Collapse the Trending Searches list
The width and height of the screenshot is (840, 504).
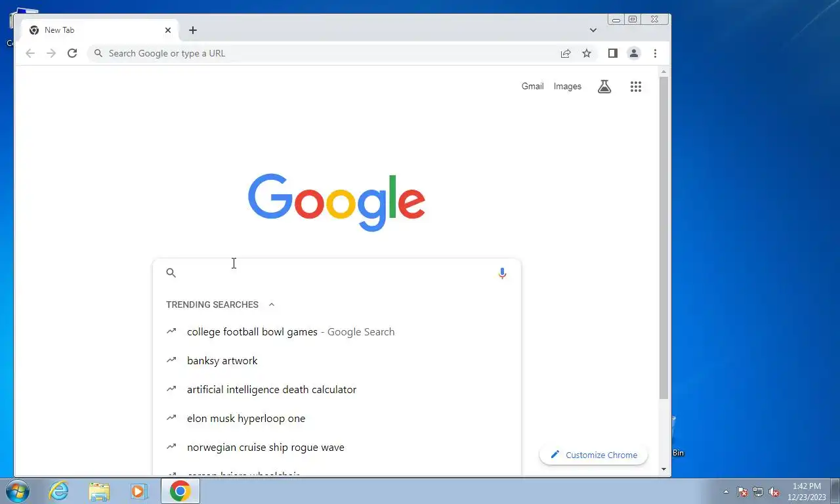click(272, 304)
